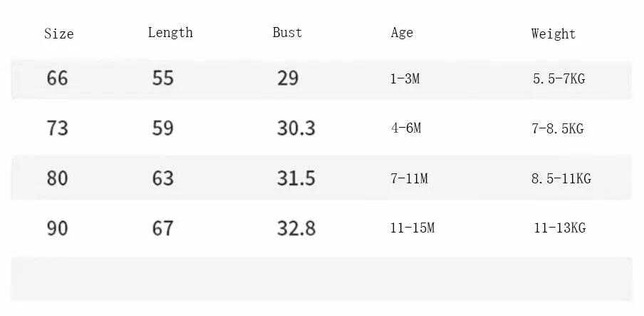Click the 11-13KG weight cell
This screenshot has width=644, height=316.
coord(560,228)
